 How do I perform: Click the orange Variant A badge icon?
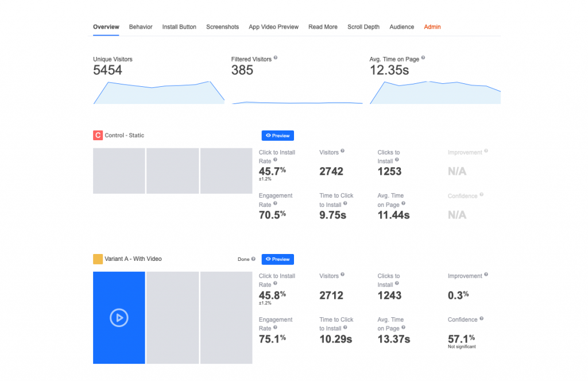coord(98,259)
